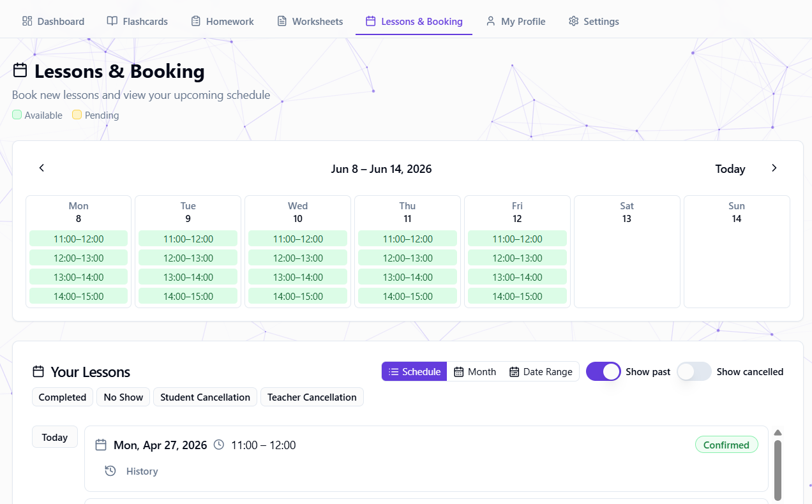
Task: Book Tuesday 9 slot 11:00–12:00
Action: click(x=188, y=239)
